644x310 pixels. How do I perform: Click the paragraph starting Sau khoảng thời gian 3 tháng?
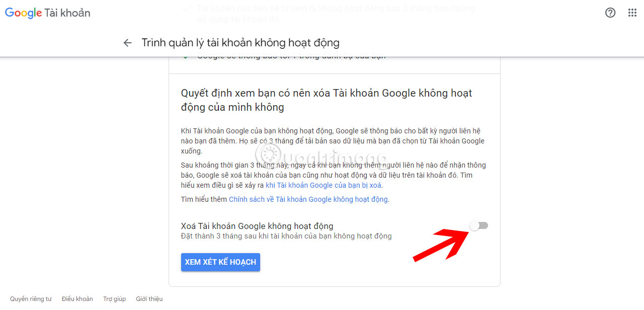[333, 175]
